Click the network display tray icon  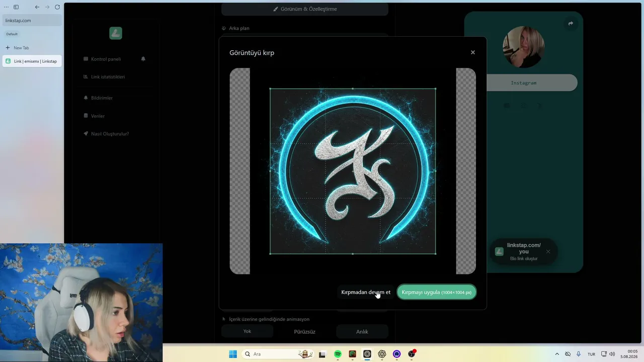[604, 354]
